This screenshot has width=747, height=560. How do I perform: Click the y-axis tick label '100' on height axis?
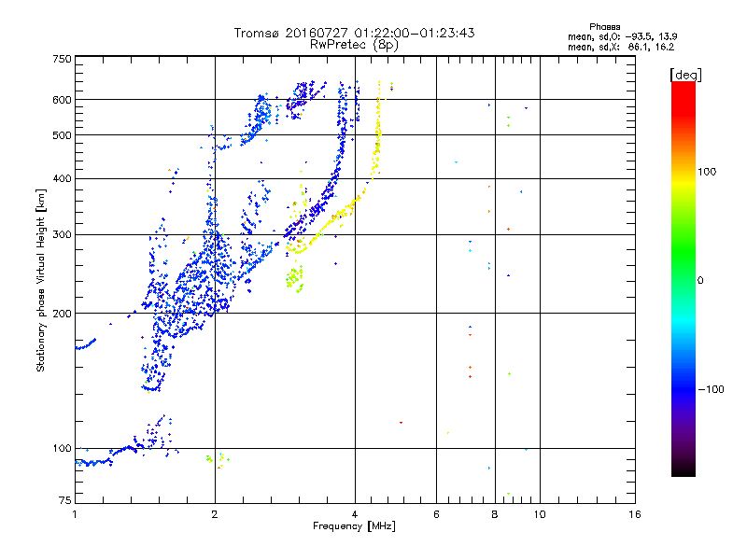[x=63, y=449]
